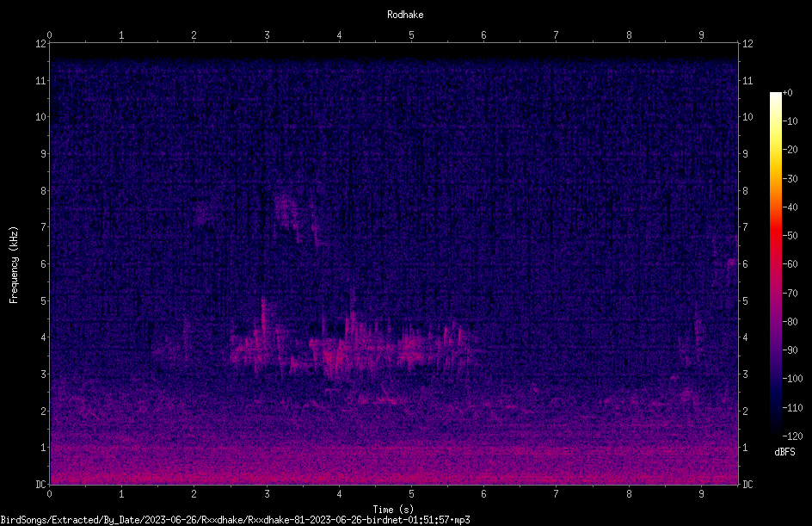Click the "dBFS" label under the color scale
Screen dimensions: 812x526
(784, 452)
